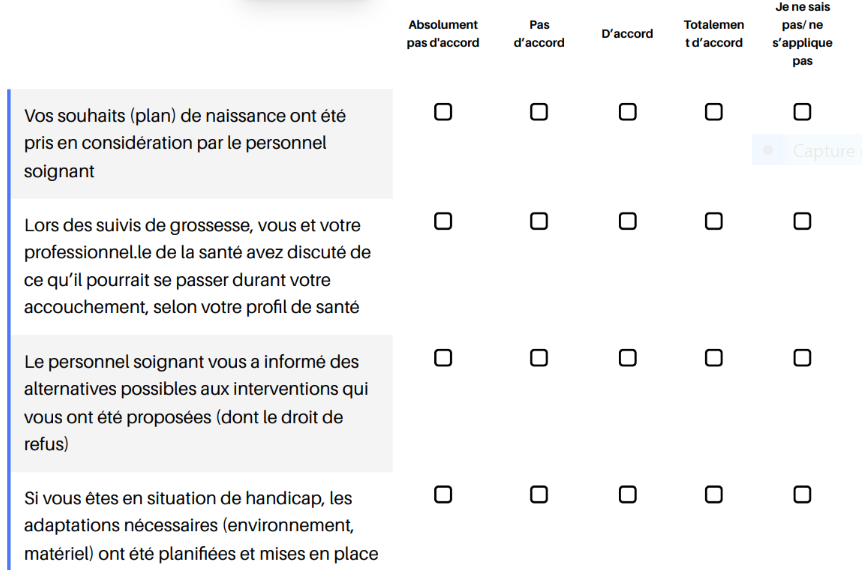
Task: Check 'Absolument pas d'accord' for alternatives to interventions
Action: coord(443,358)
